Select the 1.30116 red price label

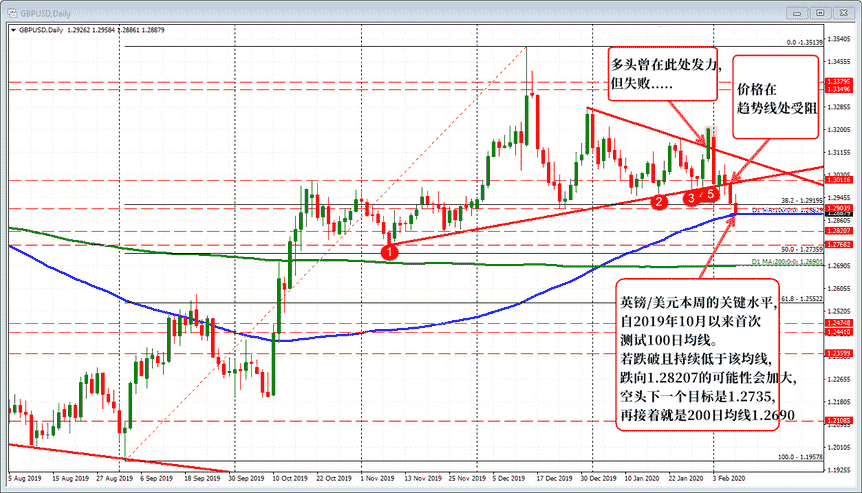836,180
